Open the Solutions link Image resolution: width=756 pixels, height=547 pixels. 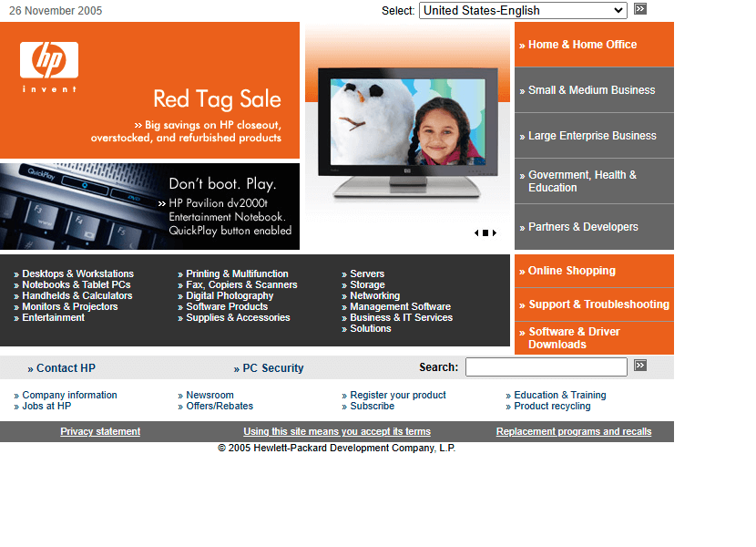[x=371, y=328]
